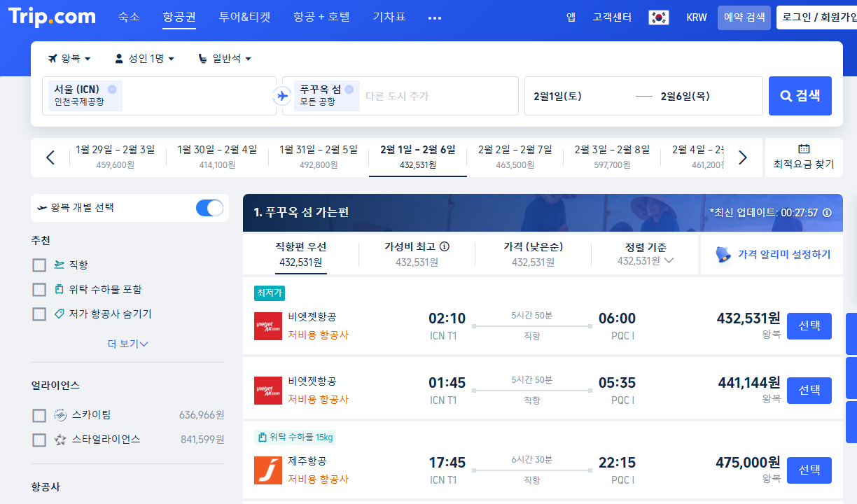Open more navigation items with the ellipsis
This screenshot has height=504, width=857.
[434, 17]
